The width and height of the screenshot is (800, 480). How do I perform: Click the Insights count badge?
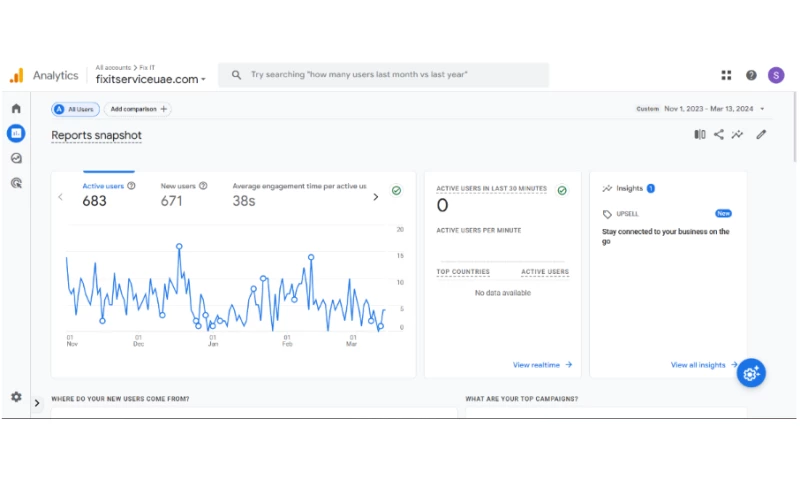(x=651, y=188)
